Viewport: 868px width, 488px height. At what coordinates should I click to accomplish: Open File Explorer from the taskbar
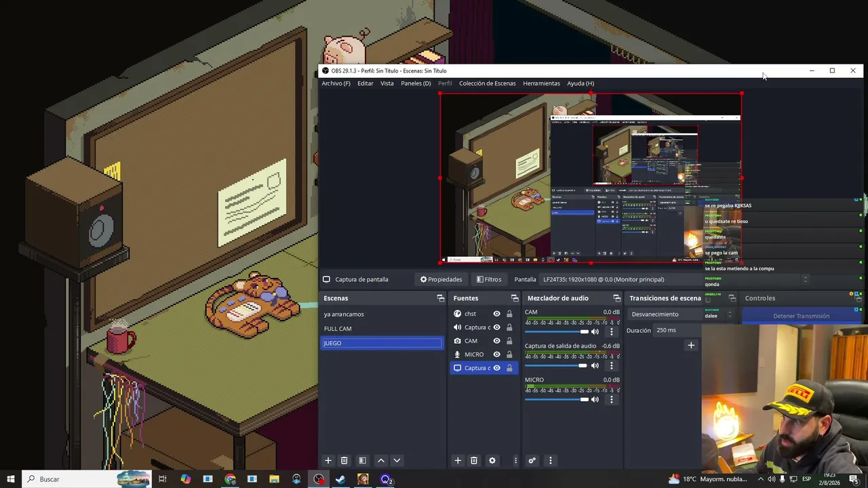274,479
